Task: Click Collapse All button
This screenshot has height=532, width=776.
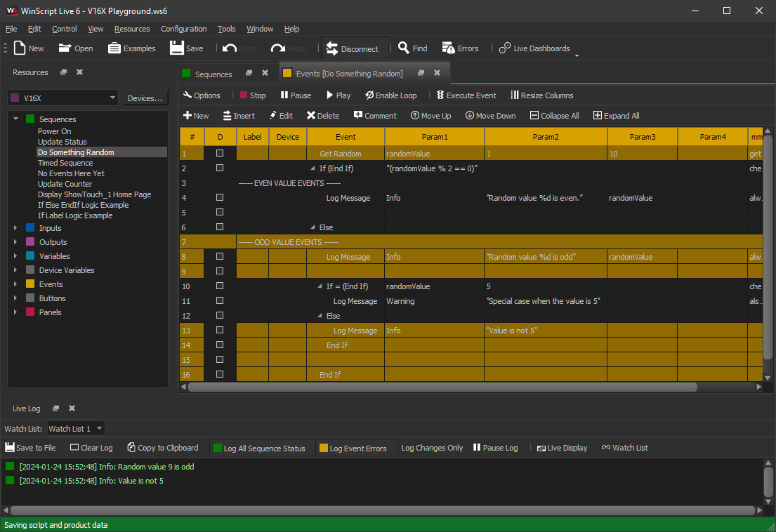Action: pos(554,116)
